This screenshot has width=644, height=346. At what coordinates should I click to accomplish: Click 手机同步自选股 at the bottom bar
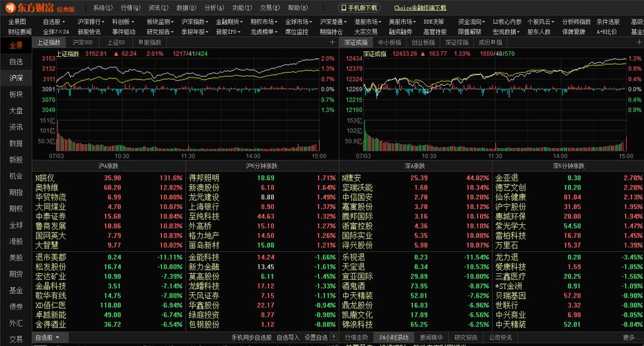click(x=251, y=338)
